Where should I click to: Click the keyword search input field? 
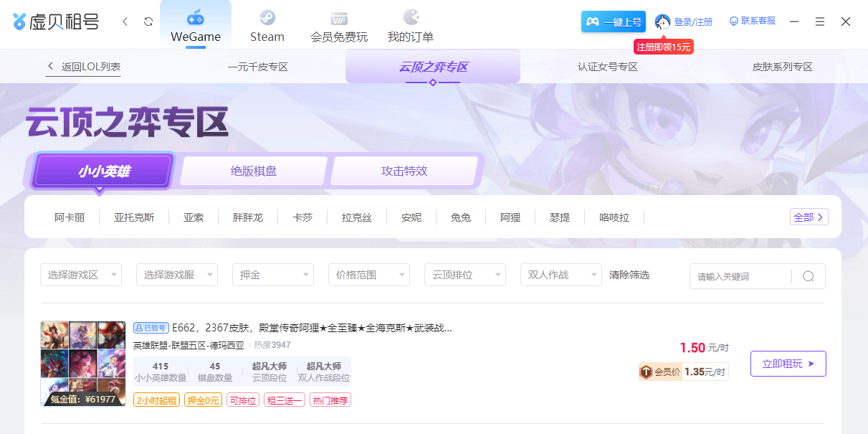pyautogui.click(x=740, y=276)
